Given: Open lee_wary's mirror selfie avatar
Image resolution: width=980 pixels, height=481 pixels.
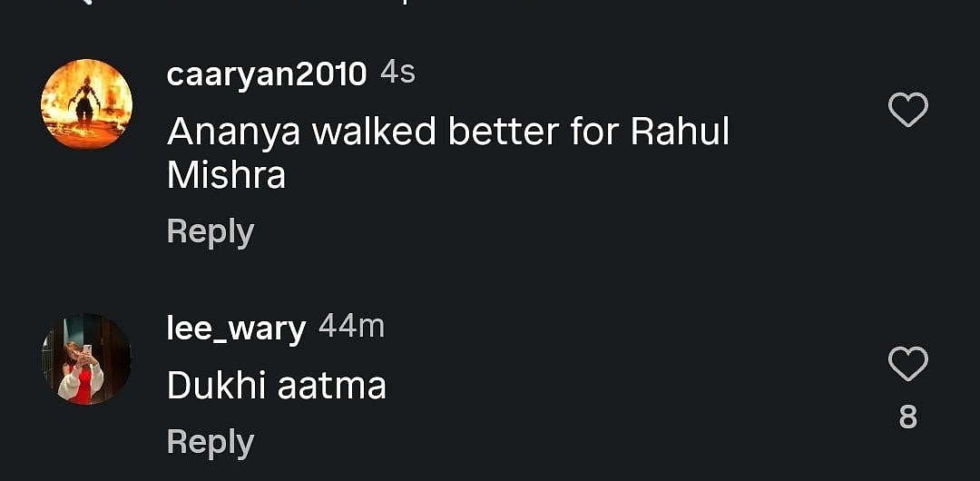Looking at the screenshot, I should coord(87,359).
